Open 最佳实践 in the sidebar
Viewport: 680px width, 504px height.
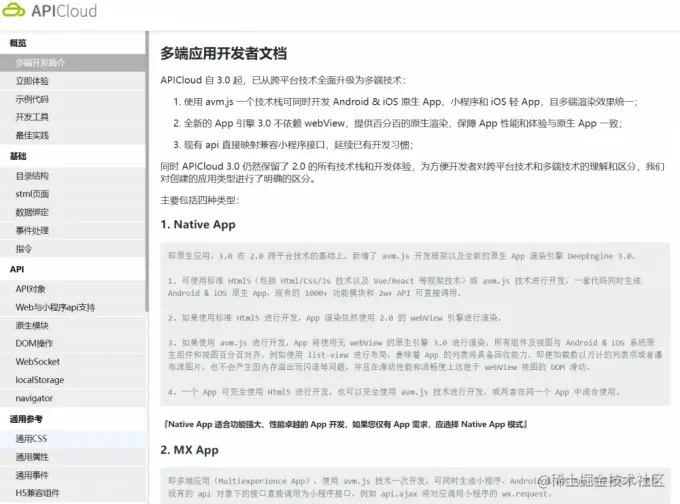click(72, 135)
